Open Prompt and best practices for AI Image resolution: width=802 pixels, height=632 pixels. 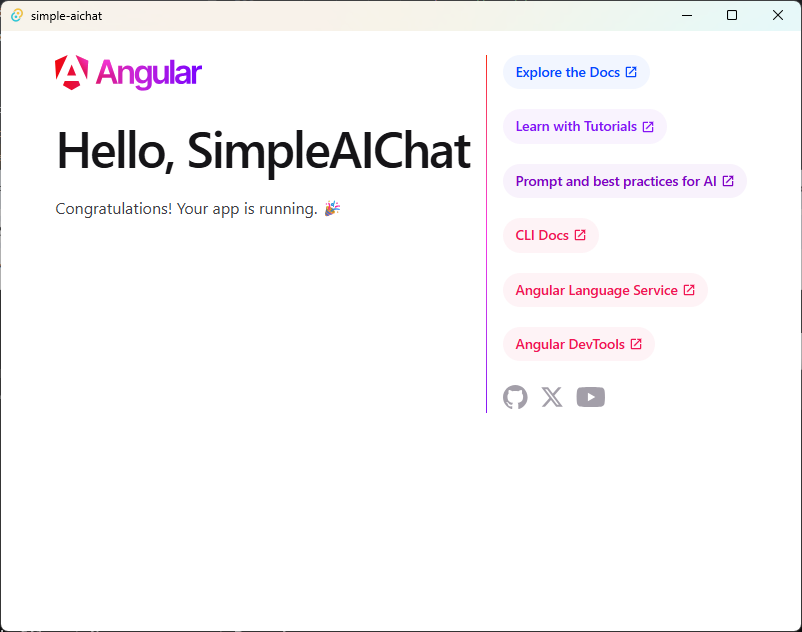[616, 181]
